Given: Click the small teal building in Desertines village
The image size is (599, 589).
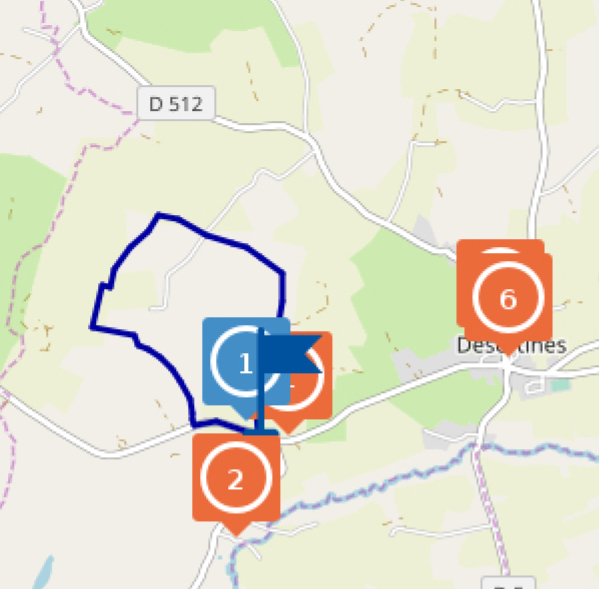Looking at the screenshot, I should coord(560,384).
